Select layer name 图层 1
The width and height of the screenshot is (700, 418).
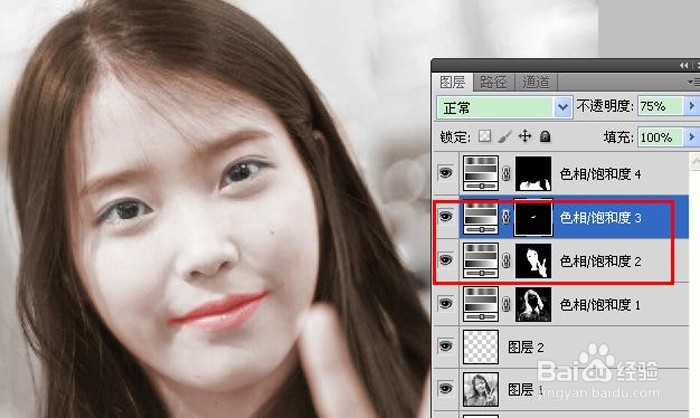click(526, 389)
